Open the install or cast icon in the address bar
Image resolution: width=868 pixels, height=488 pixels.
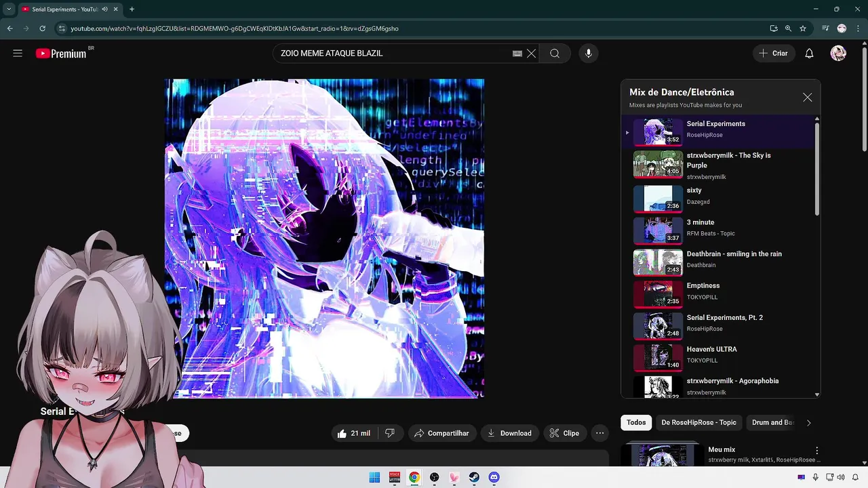coord(774,28)
